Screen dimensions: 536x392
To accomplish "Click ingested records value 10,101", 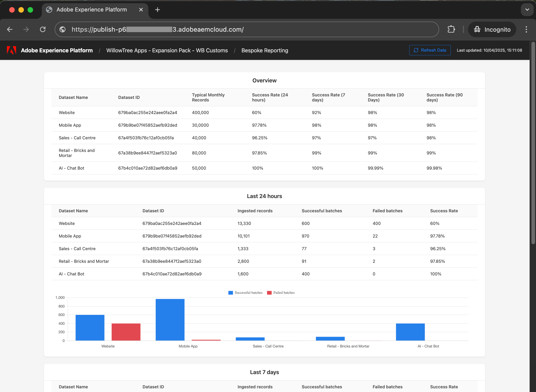I will click(244, 236).
